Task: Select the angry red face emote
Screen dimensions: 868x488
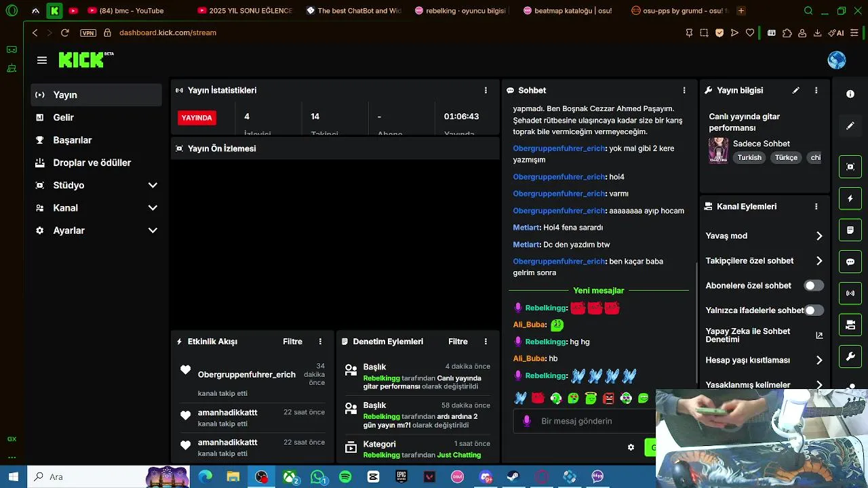Action: [x=608, y=399]
